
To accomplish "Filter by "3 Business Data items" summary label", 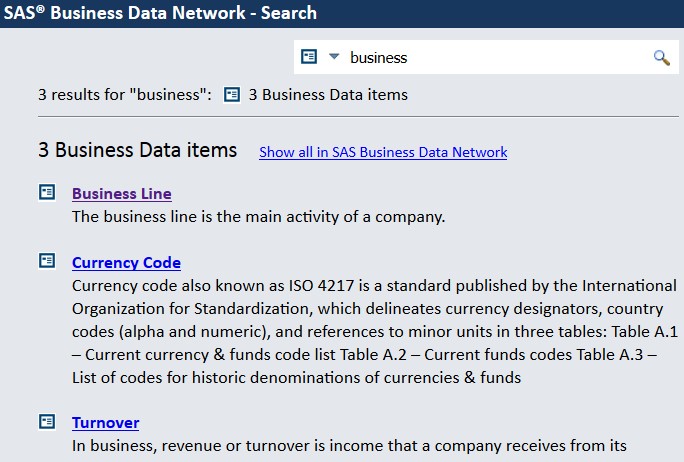I will 328,95.
